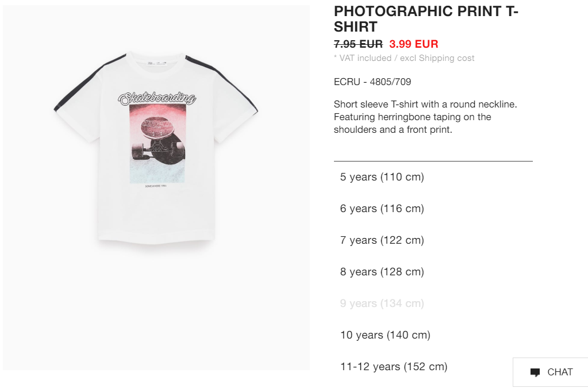This screenshot has height=388, width=588.
Task: Click the ECRU - 4805/709 color reference
Action: click(x=372, y=82)
